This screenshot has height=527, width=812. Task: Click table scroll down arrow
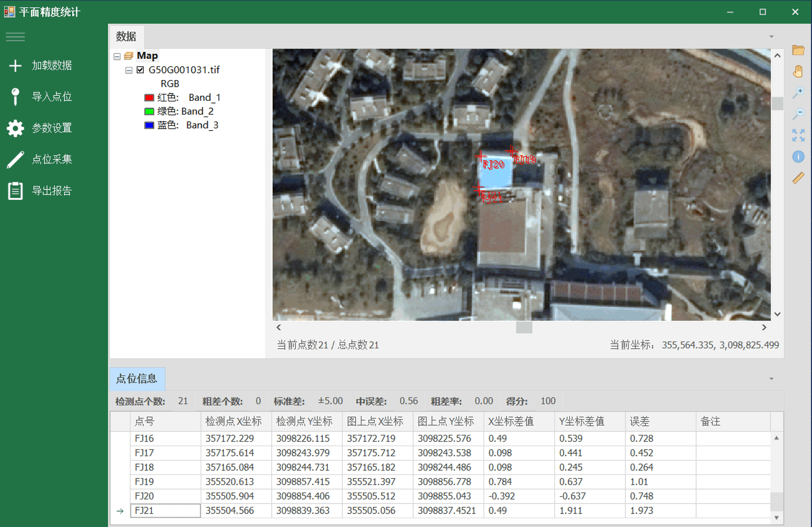[777, 518]
